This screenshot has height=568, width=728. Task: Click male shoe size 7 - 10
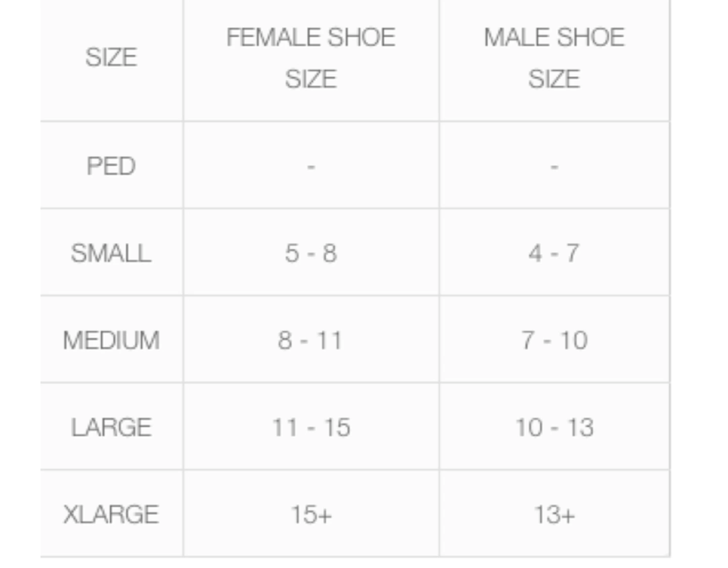554,340
